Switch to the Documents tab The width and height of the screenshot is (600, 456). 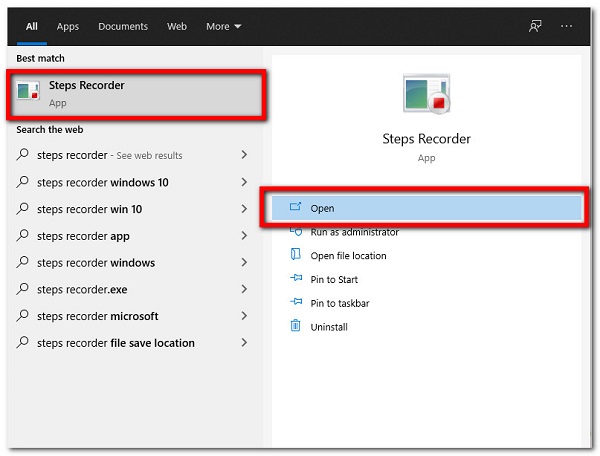(123, 26)
